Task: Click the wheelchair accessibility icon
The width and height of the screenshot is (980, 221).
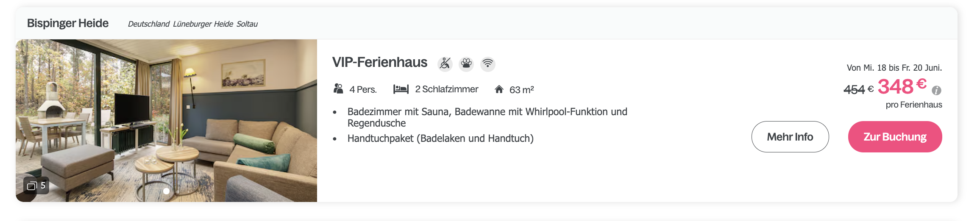Action: point(445,64)
